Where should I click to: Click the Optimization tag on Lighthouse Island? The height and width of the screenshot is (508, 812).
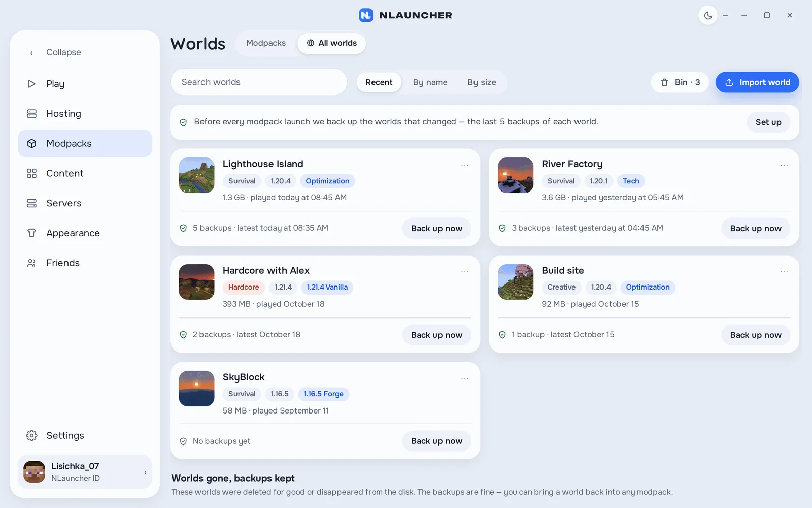point(327,181)
